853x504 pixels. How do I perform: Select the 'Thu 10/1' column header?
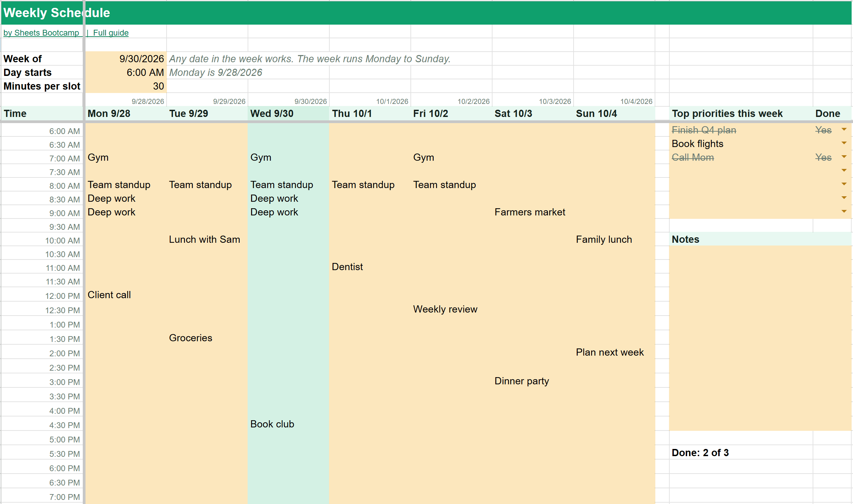370,114
